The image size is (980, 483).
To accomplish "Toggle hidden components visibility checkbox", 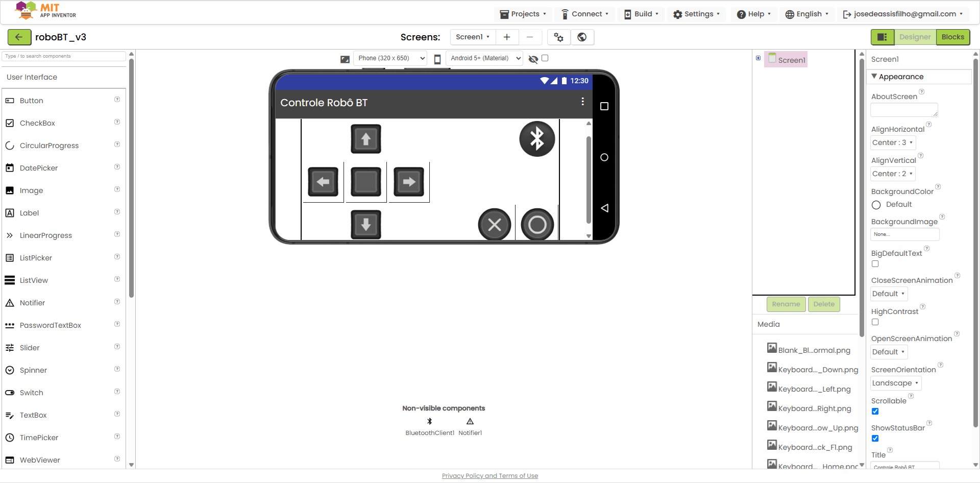I will 545,58.
